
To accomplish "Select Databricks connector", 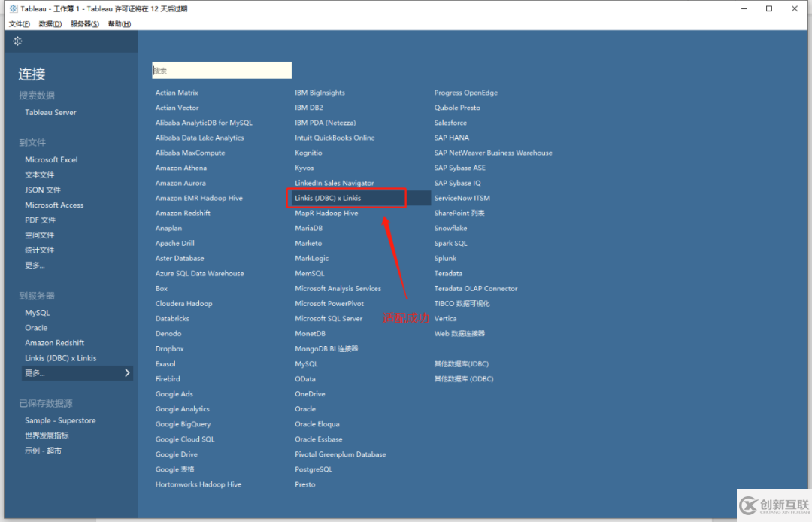I will click(x=172, y=318).
